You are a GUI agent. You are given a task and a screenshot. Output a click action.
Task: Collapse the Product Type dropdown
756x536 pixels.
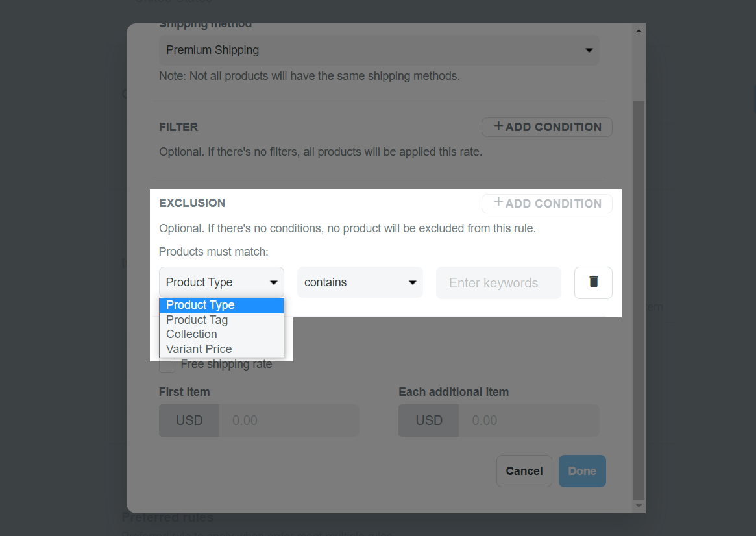(x=221, y=282)
